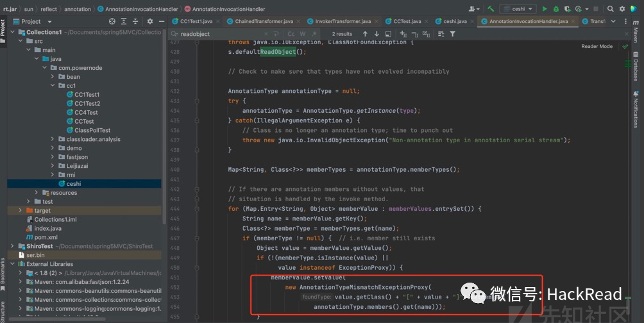Expand the bean package
The height and width of the screenshot is (323, 644).
click(53, 77)
